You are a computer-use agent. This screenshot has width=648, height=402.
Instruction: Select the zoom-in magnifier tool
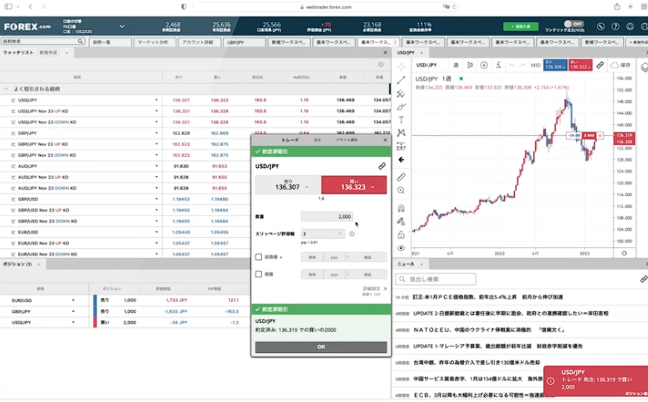401,190
